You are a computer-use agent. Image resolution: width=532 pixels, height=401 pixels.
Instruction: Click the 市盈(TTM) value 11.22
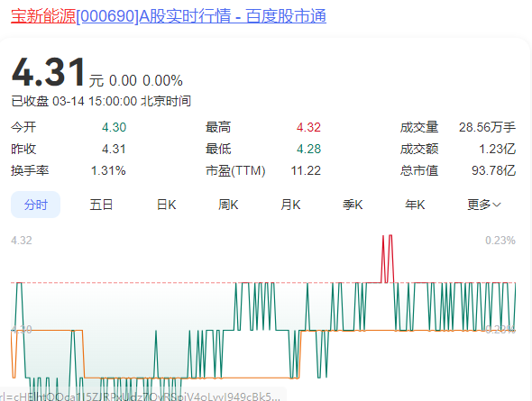pyautogui.click(x=306, y=170)
